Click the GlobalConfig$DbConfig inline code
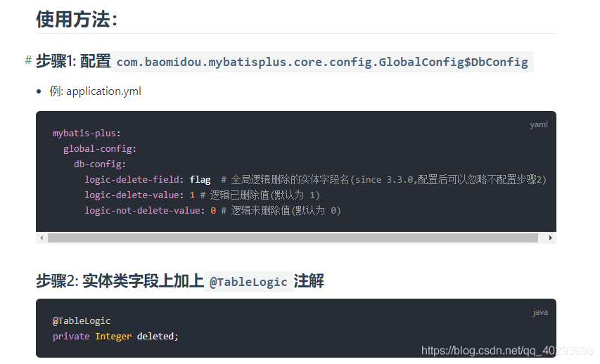 coord(322,62)
